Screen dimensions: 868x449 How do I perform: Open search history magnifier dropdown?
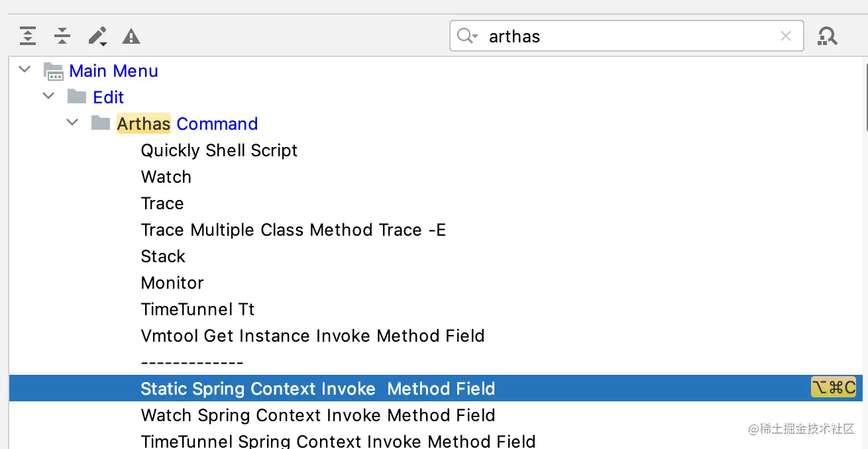coord(468,36)
